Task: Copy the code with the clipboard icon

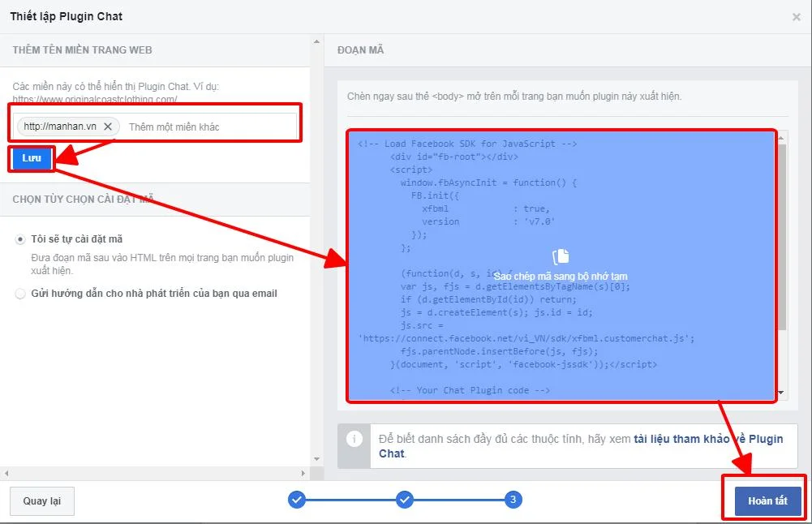Action: pos(561,256)
